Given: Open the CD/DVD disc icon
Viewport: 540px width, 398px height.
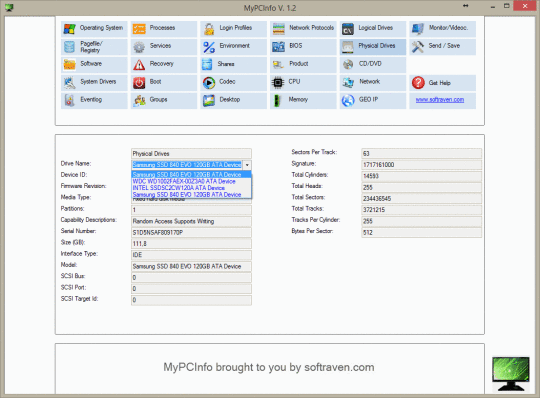Looking at the screenshot, I should tap(348, 65).
